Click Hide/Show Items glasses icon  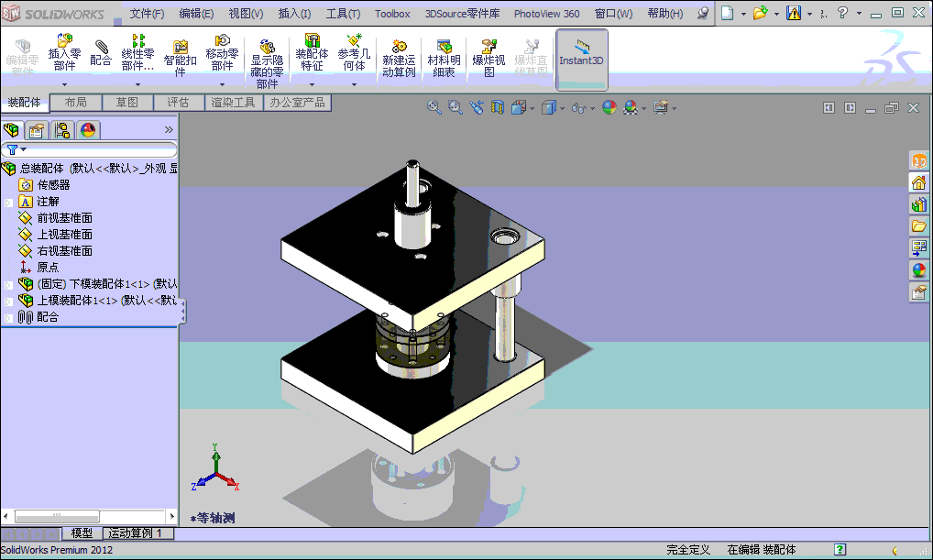[x=579, y=108]
